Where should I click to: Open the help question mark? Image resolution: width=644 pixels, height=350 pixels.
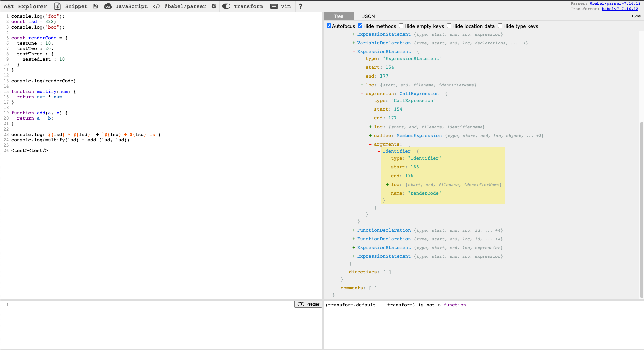click(x=300, y=6)
